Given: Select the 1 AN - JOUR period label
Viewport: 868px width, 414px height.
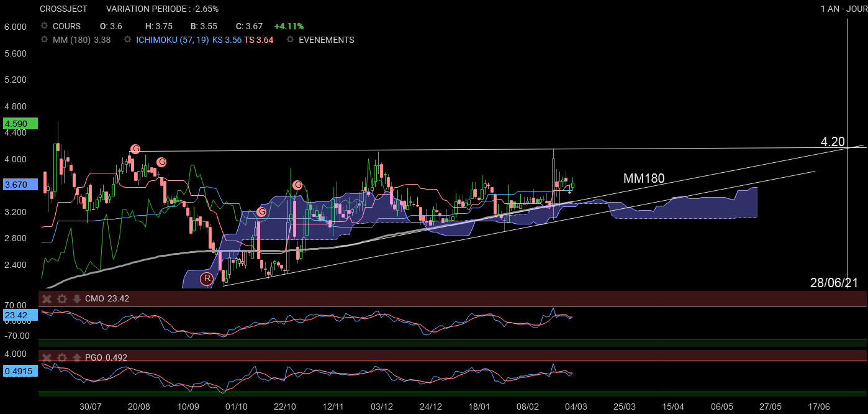Looking at the screenshot, I should click(x=843, y=9).
